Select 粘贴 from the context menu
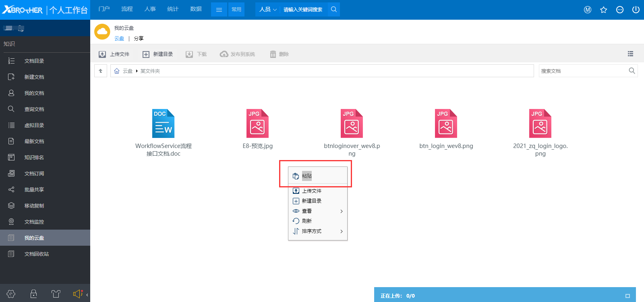644x302 pixels. click(x=307, y=176)
